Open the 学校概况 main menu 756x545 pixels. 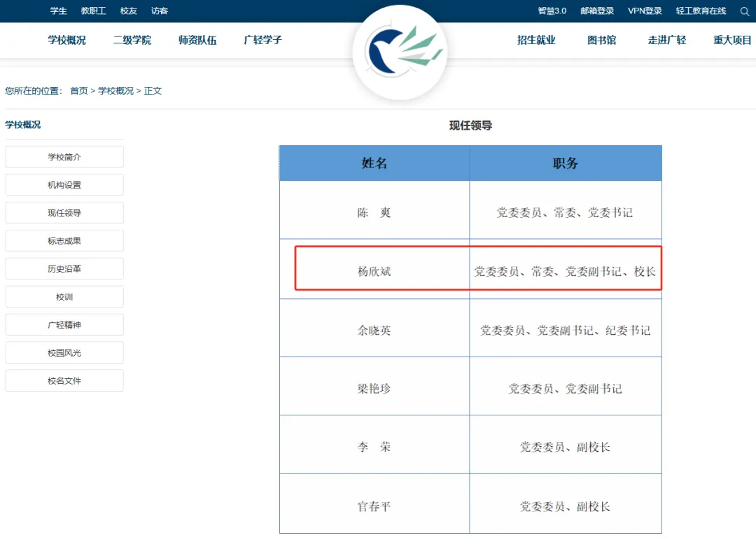point(67,41)
